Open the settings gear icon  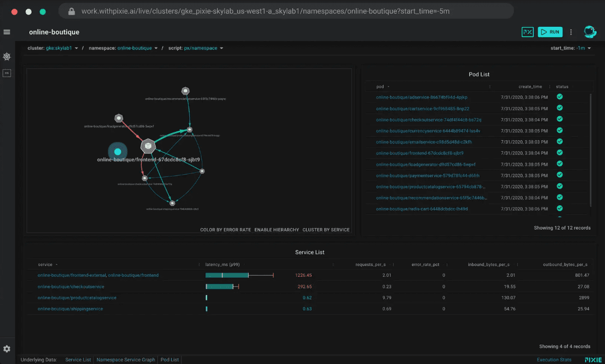[7, 349]
